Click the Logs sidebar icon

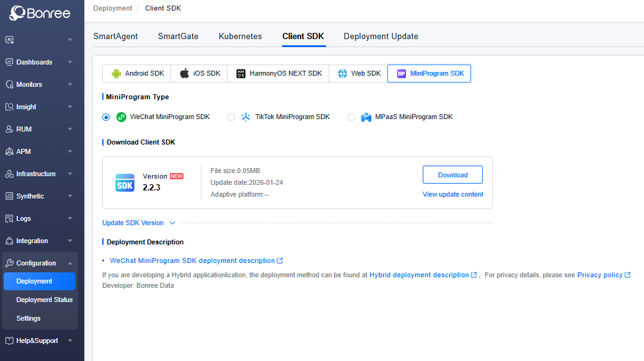click(x=9, y=218)
